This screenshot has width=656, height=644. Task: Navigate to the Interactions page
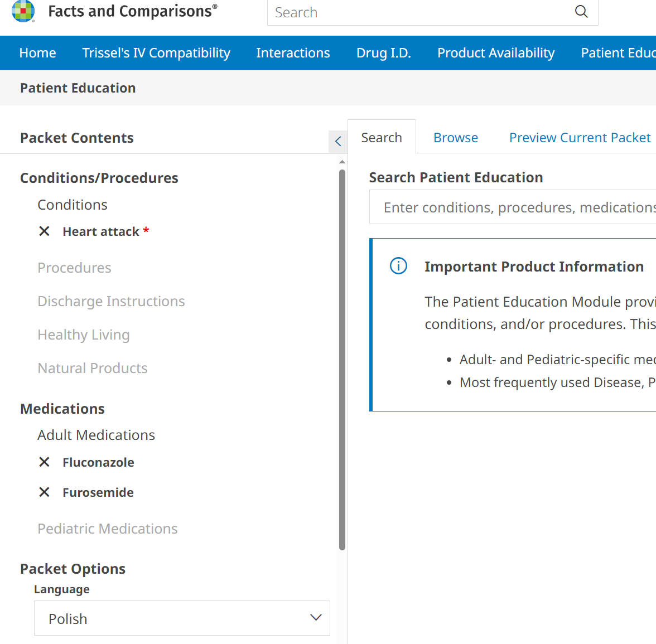tap(293, 53)
